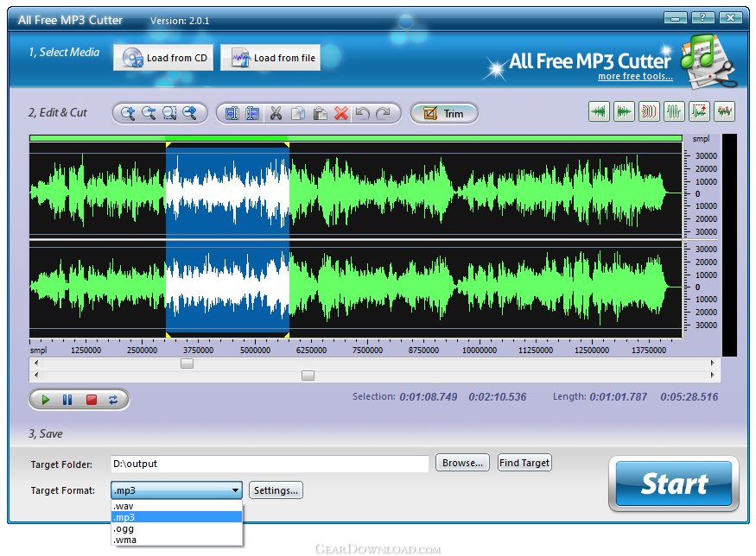The width and height of the screenshot is (756, 556).
Task: Click the upper scrollbar left arrow
Action: click(36, 363)
